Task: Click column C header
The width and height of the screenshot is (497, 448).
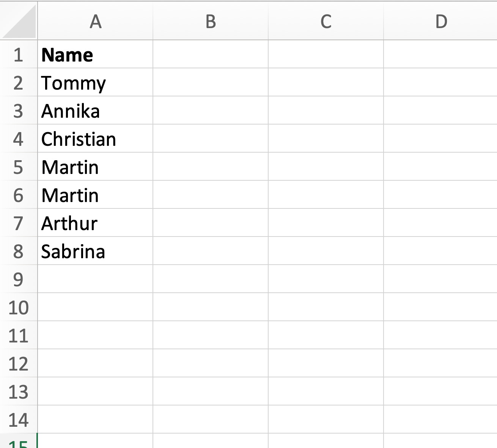Action: 326,21
